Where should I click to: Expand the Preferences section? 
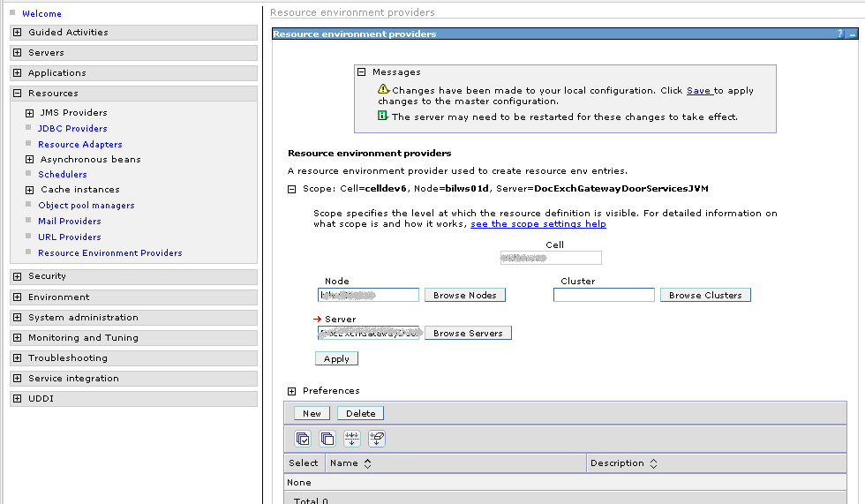pos(292,391)
